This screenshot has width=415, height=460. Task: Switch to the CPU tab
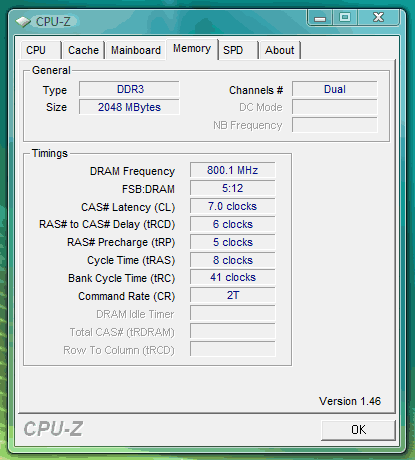pyautogui.click(x=41, y=50)
